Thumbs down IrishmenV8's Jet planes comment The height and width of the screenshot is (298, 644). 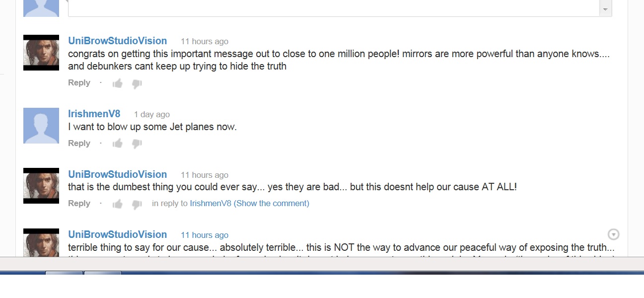137,144
